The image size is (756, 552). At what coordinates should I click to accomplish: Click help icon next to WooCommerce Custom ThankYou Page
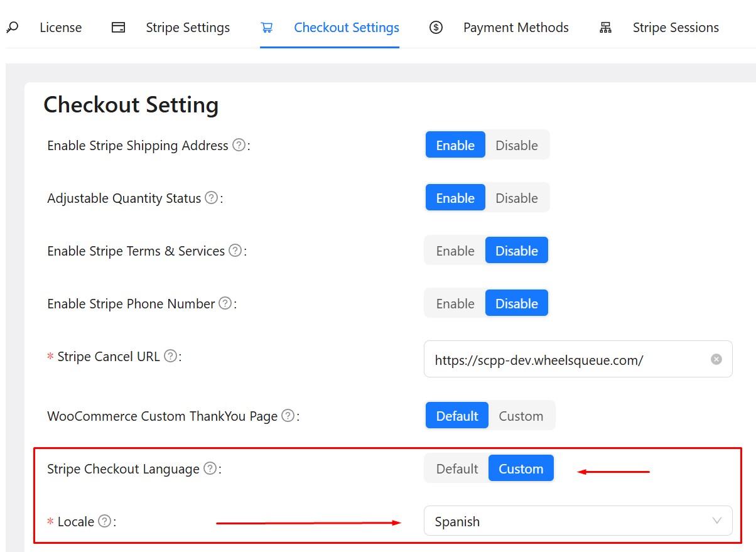(x=288, y=416)
